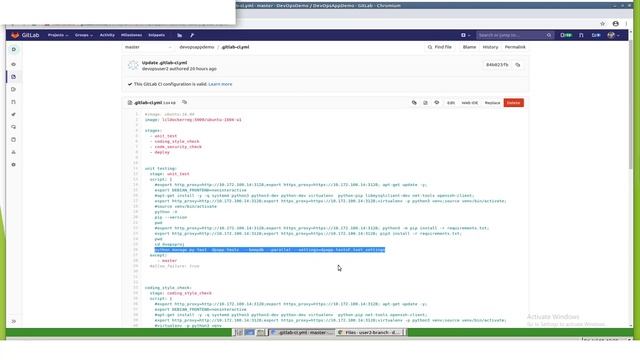
Task: Open the file History
Action: point(490,47)
